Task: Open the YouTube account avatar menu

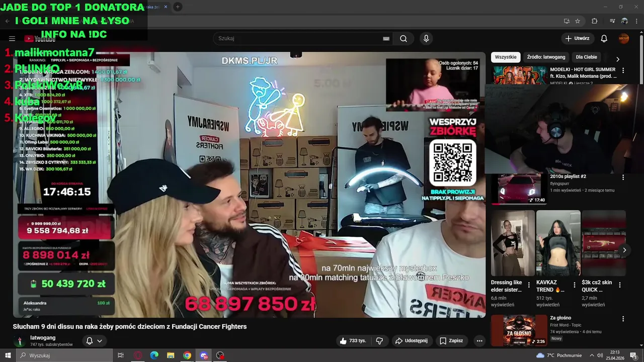Action: (624, 39)
